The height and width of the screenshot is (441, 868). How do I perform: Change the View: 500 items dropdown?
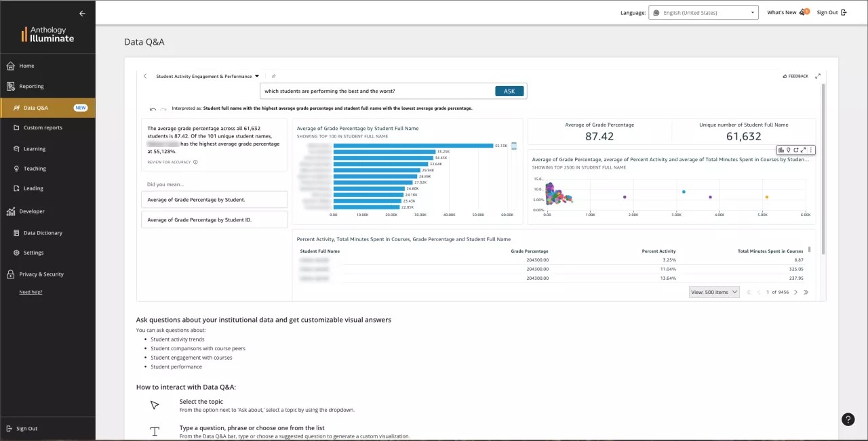tap(713, 291)
